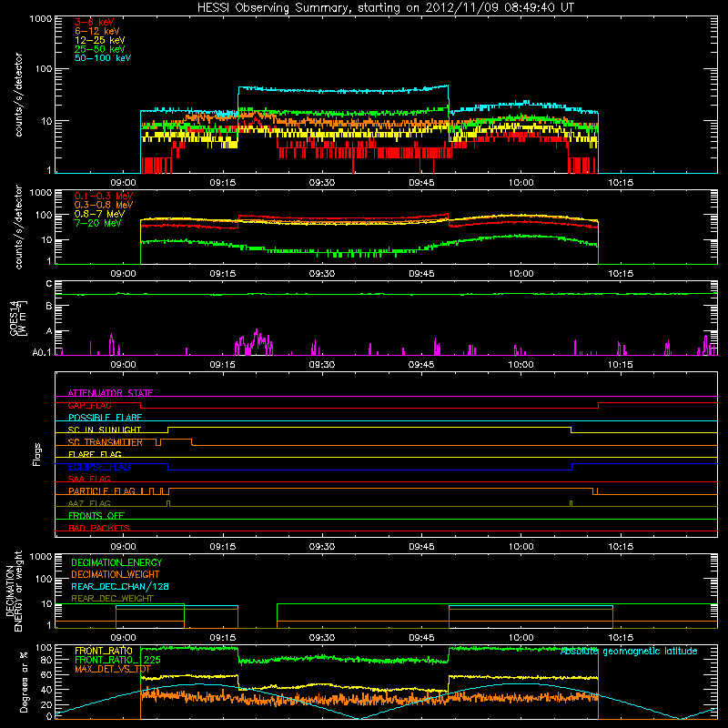This screenshot has height=728, width=728.
Task: Select the 25-50 keV legend label
Action: point(100,49)
